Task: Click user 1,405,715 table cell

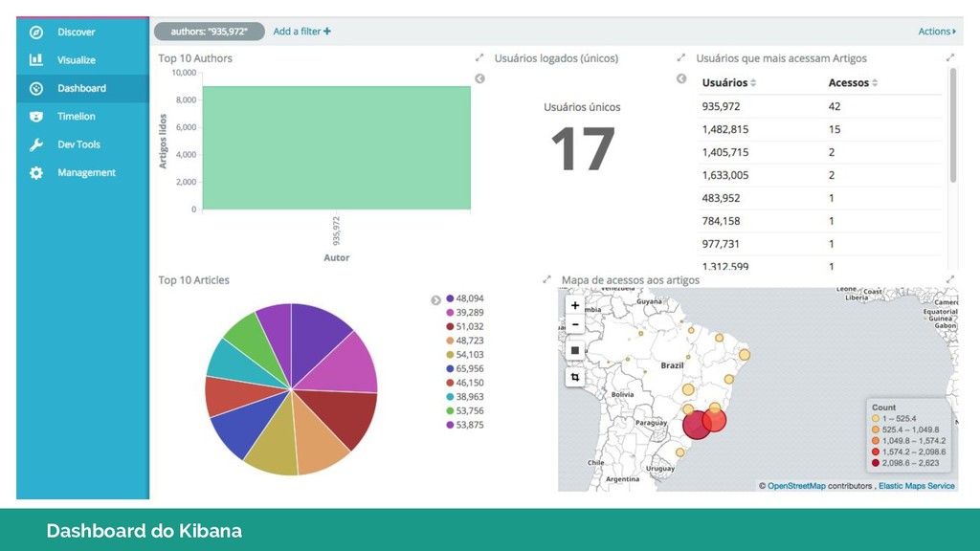Action: click(x=725, y=152)
